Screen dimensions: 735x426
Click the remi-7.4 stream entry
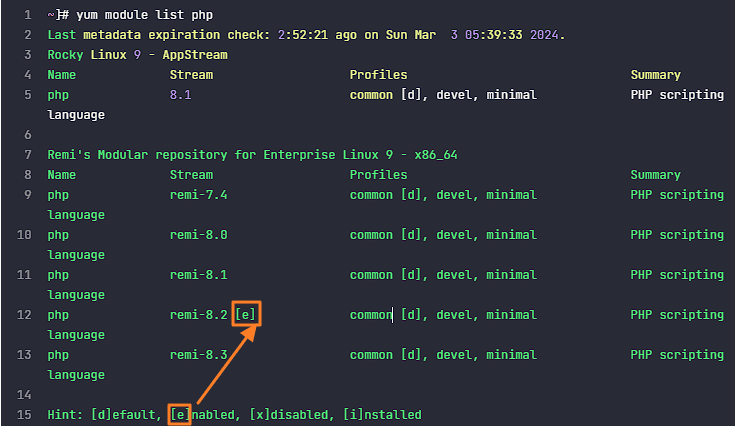pos(198,195)
